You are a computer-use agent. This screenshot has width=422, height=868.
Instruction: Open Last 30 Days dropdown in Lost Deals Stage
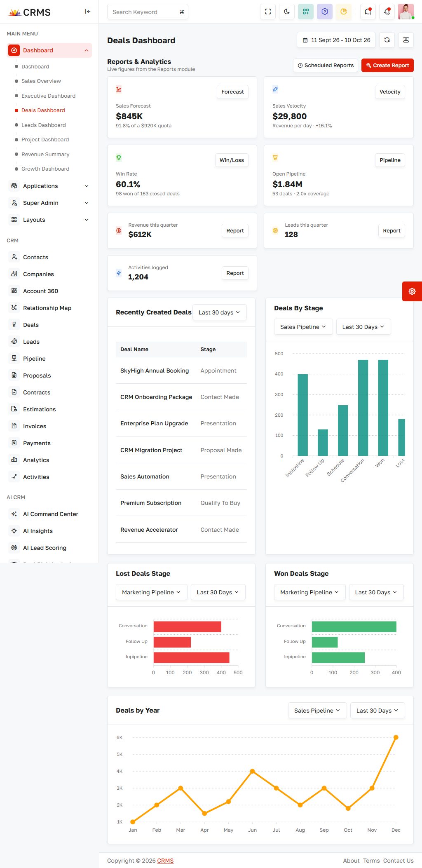point(218,592)
